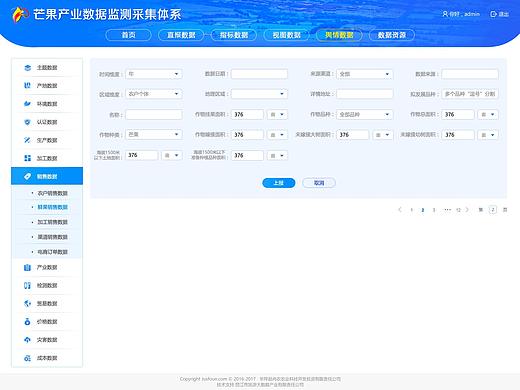Go to next page with right chevron
The height and width of the screenshot is (390, 520).
click(467, 210)
